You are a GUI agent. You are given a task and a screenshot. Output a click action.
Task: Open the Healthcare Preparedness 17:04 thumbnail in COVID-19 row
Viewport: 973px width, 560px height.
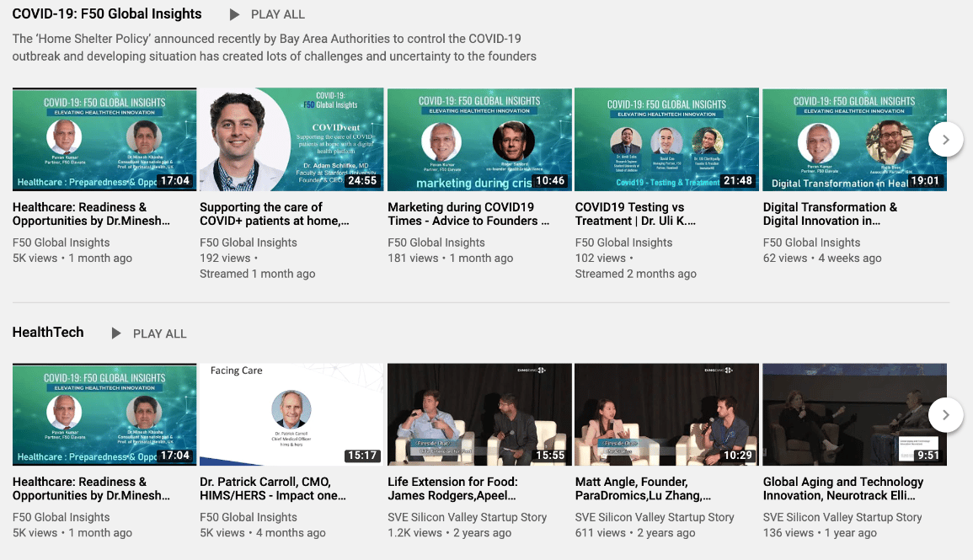pyautogui.click(x=104, y=140)
